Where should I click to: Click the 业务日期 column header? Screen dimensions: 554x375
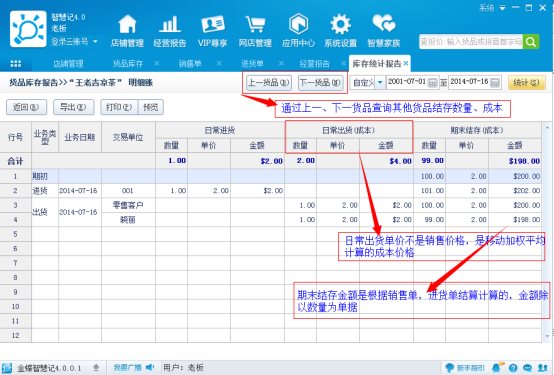80,137
